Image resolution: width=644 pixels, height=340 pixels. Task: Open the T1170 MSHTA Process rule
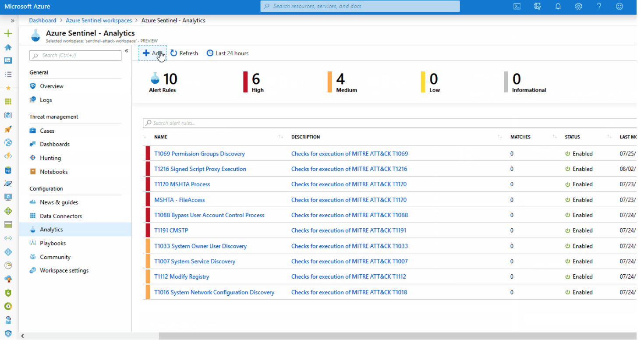click(x=182, y=184)
